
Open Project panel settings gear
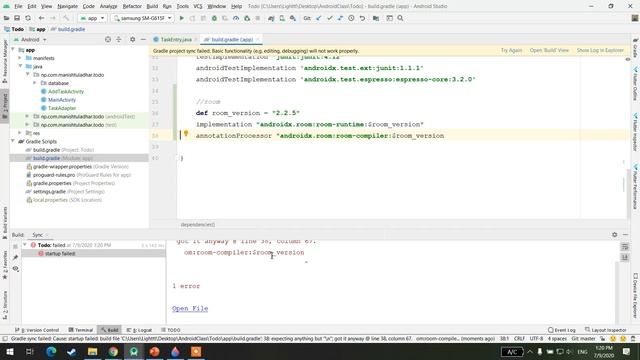pos(132,40)
